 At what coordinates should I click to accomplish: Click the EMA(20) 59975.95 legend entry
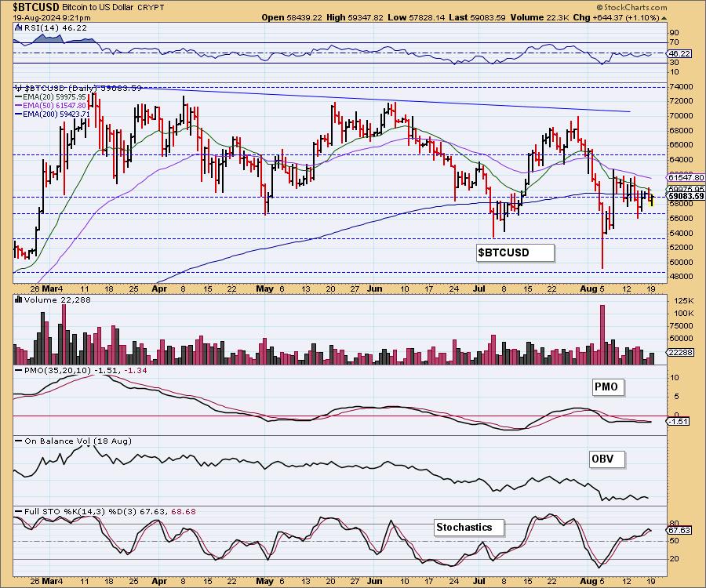point(50,97)
